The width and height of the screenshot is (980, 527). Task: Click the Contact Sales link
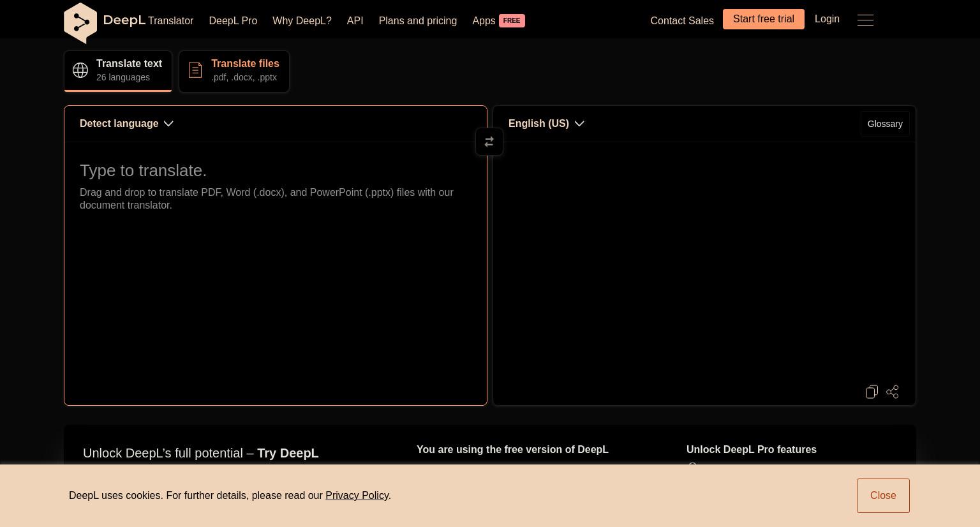[682, 21]
